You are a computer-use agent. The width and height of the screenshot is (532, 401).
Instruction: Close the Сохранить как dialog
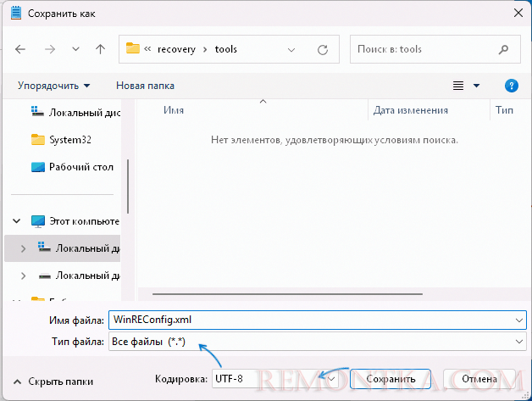click(518, 14)
